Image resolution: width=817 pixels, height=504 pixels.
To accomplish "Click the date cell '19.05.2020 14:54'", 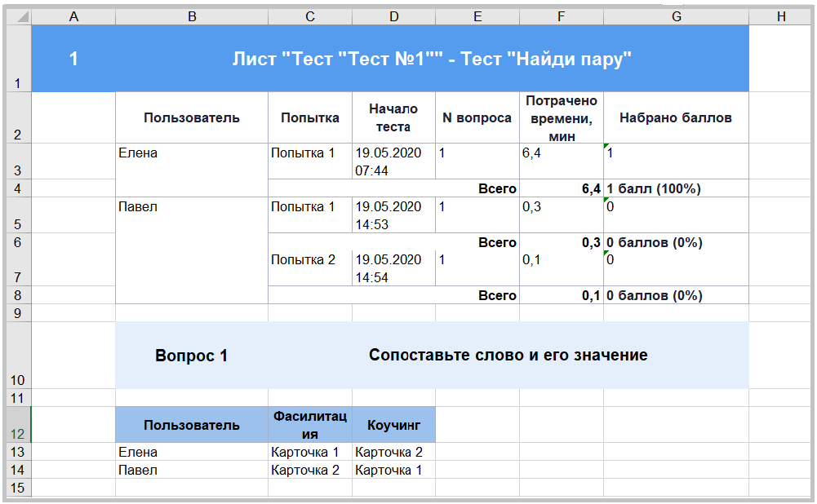I will pos(394,268).
